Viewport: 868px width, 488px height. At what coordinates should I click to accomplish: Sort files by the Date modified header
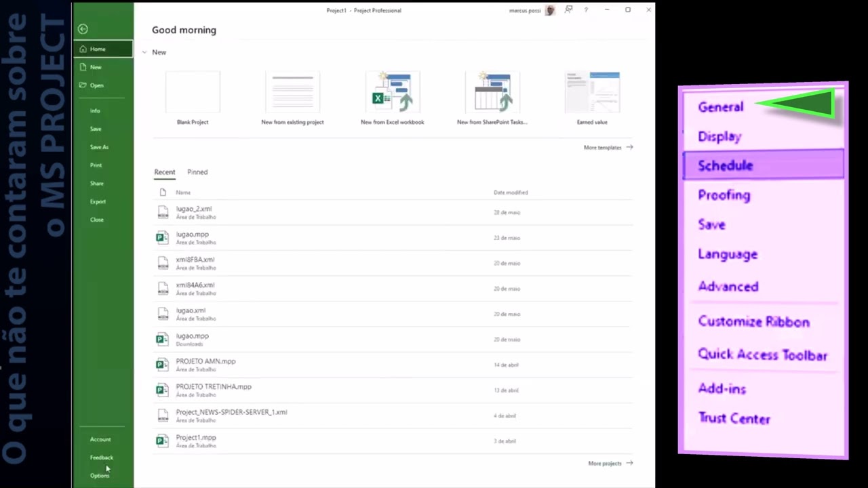511,192
